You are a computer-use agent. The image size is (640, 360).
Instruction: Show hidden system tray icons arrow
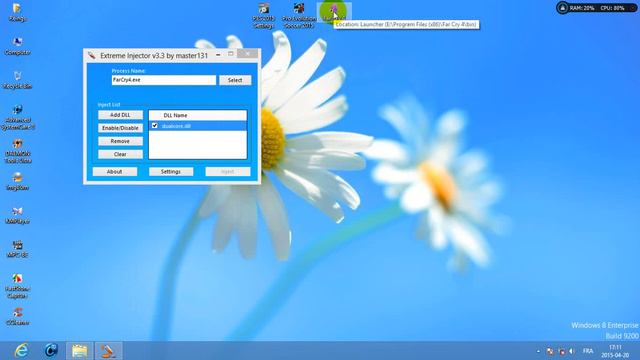coord(538,351)
